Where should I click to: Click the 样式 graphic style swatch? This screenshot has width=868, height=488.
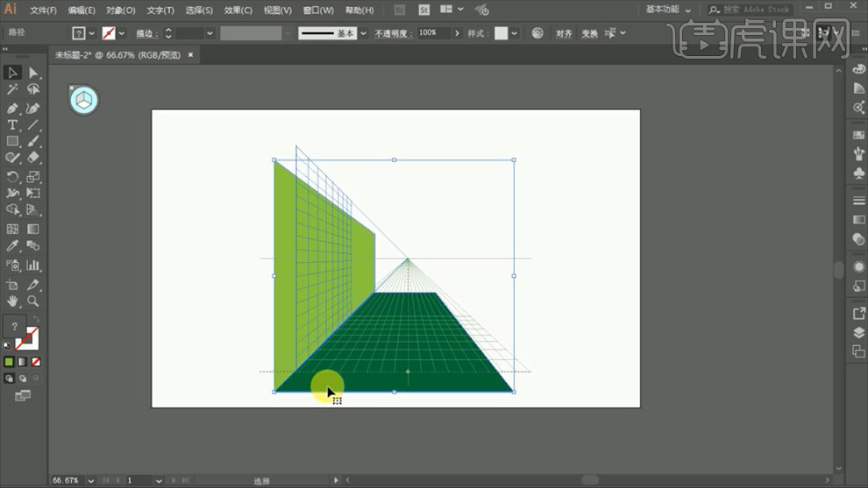[x=501, y=33]
